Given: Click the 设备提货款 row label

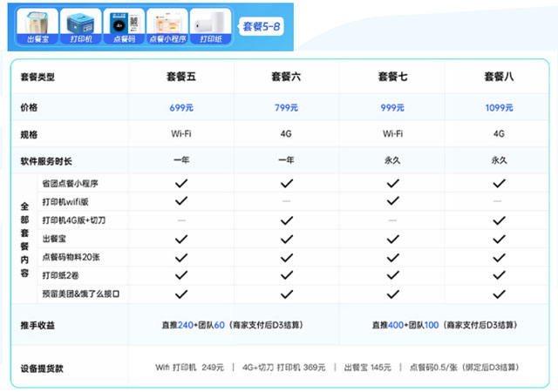Looking at the screenshot, I should coord(42,368).
